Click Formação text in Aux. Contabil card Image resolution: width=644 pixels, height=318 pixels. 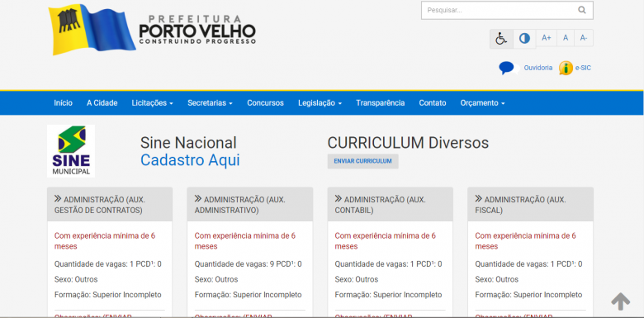(388, 295)
